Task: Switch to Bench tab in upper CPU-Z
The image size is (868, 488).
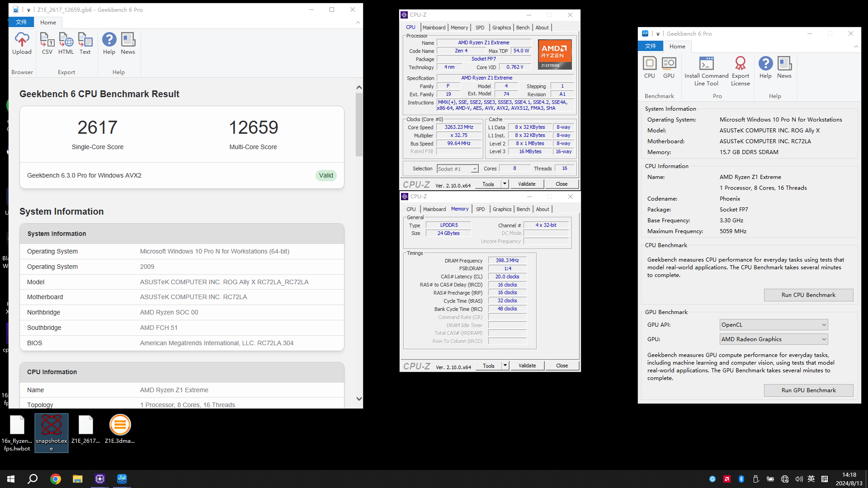Action: point(523,28)
